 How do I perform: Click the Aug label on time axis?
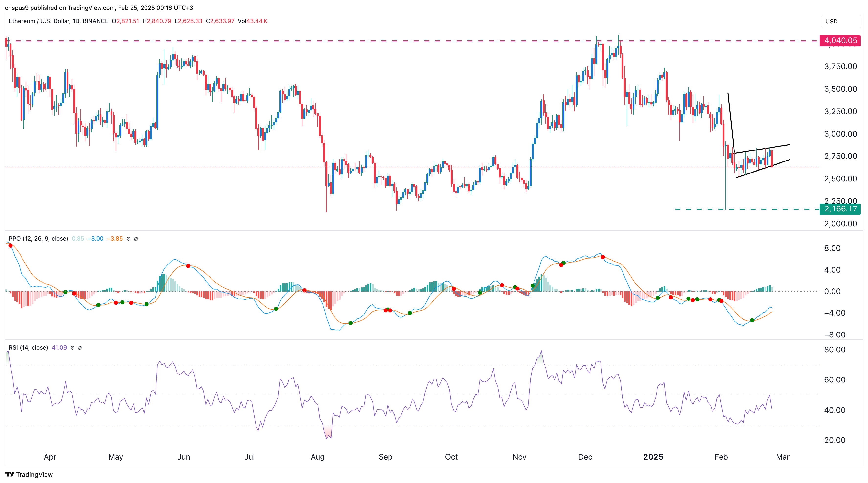[317, 457]
